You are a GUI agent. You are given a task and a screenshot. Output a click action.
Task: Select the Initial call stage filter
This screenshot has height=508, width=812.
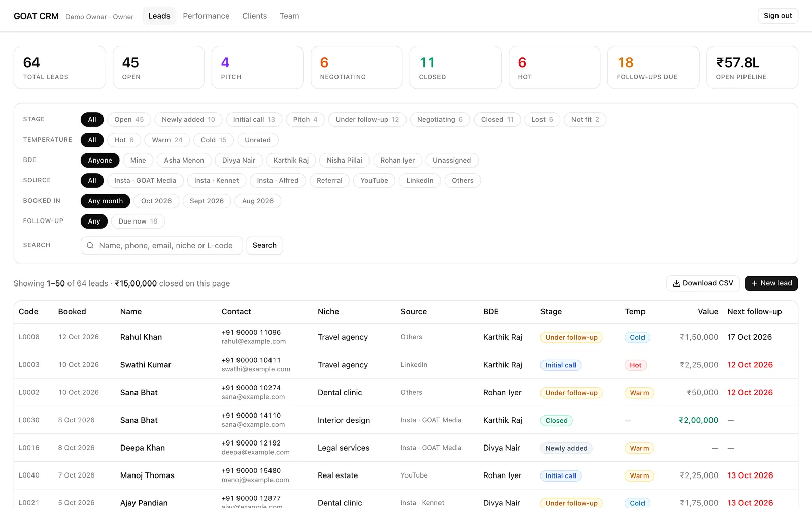(254, 120)
